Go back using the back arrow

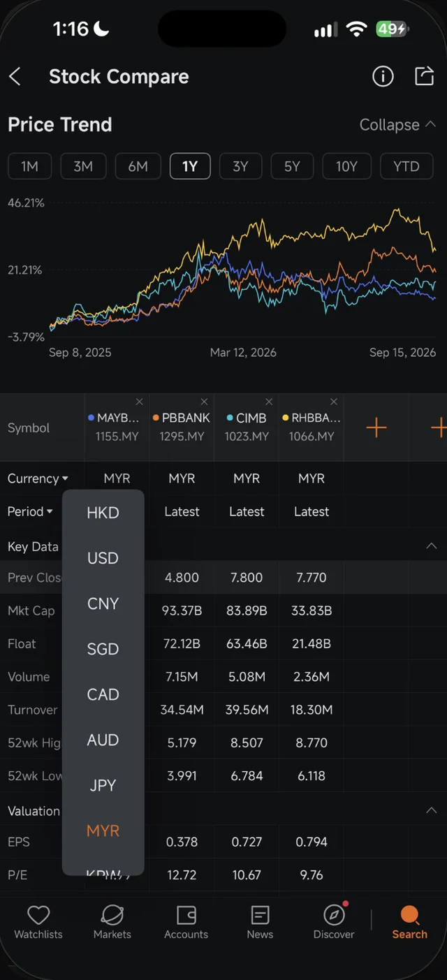[15, 77]
